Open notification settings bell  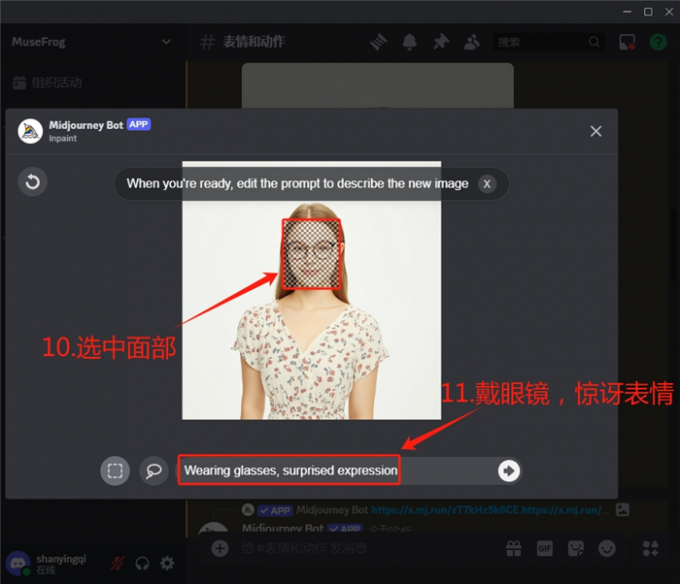click(409, 42)
